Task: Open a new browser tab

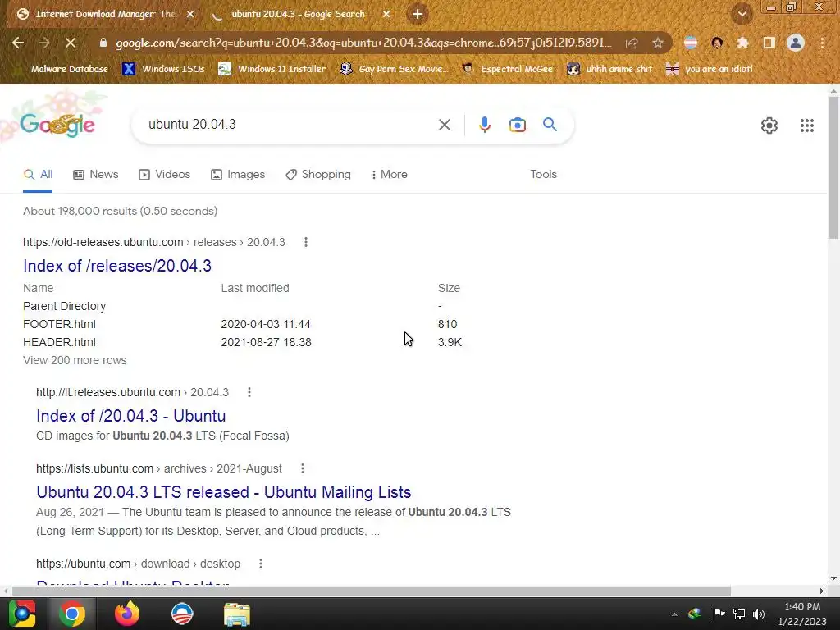Action: coord(418,15)
